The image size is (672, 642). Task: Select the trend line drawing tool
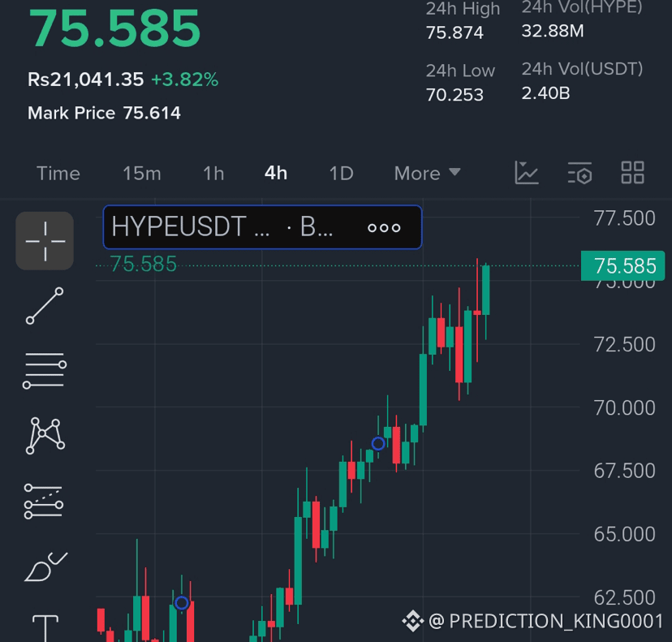point(45,305)
